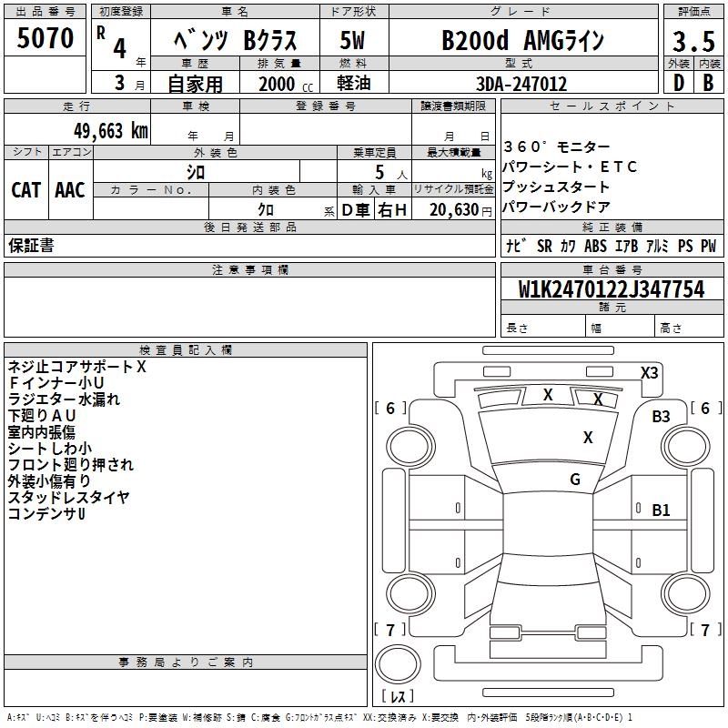This screenshot has width=728, height=728.
Task: Click air conditioner AAC
Action: 70,190
